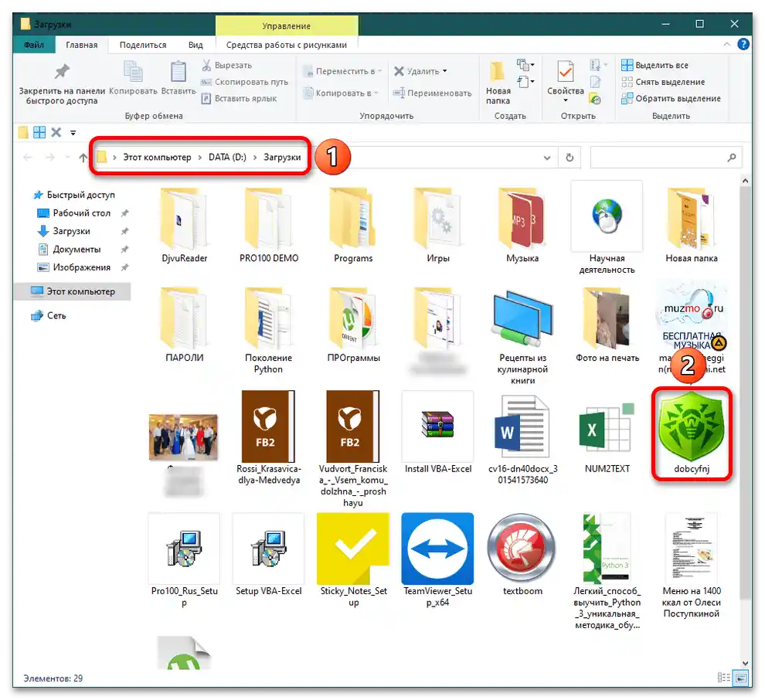Select the Поколение Python folder

pyautogui.click(x=268, y=330)
